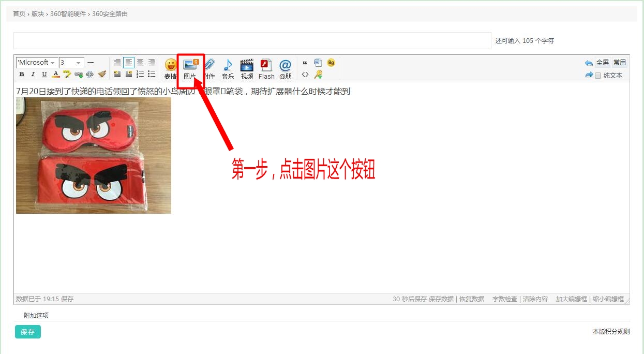Click 缩小编辑框 to shrink editor
Screen dimensions: 644x354
coord(608,299)
